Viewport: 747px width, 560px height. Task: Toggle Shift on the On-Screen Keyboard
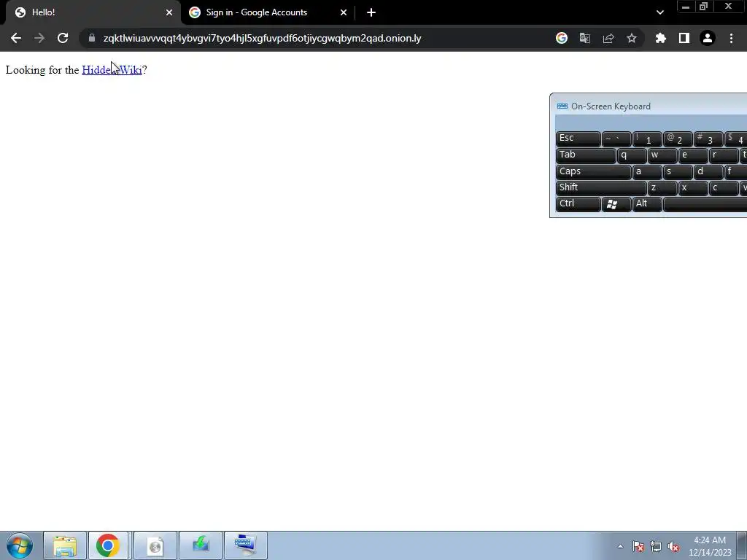point(601,188)
